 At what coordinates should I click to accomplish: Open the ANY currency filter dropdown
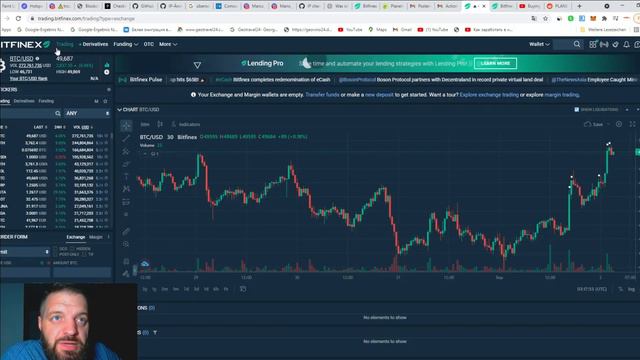(x=87, y=113)
